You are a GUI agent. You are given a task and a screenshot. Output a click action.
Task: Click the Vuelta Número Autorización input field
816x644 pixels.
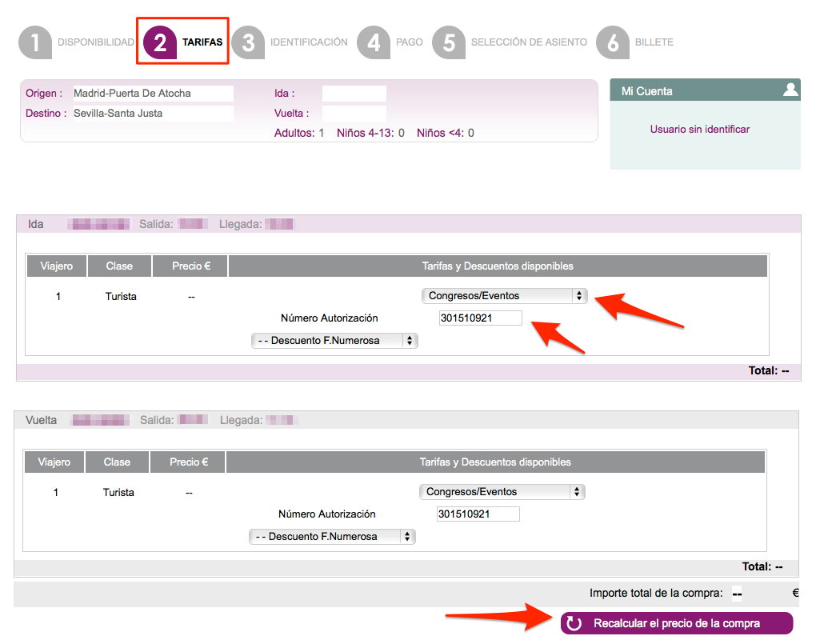(478, 514)
